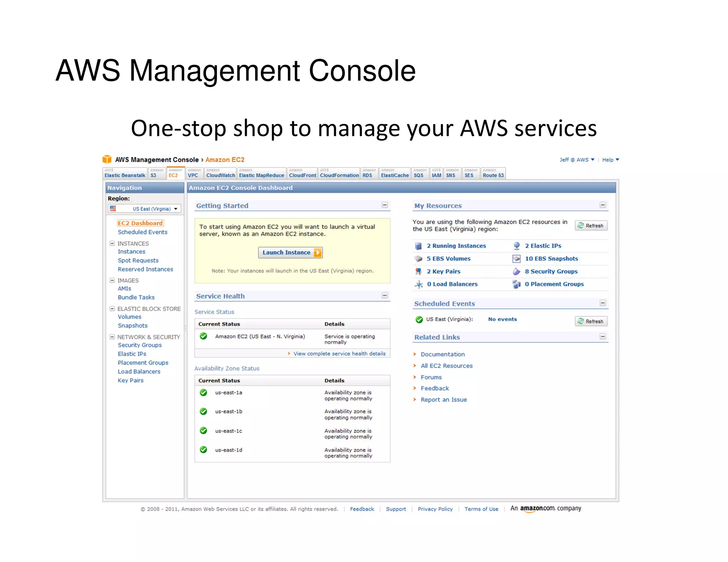Switch to the Elastic Beanstalk tab
The image size is (728, 562).
[x=125, y=173]
